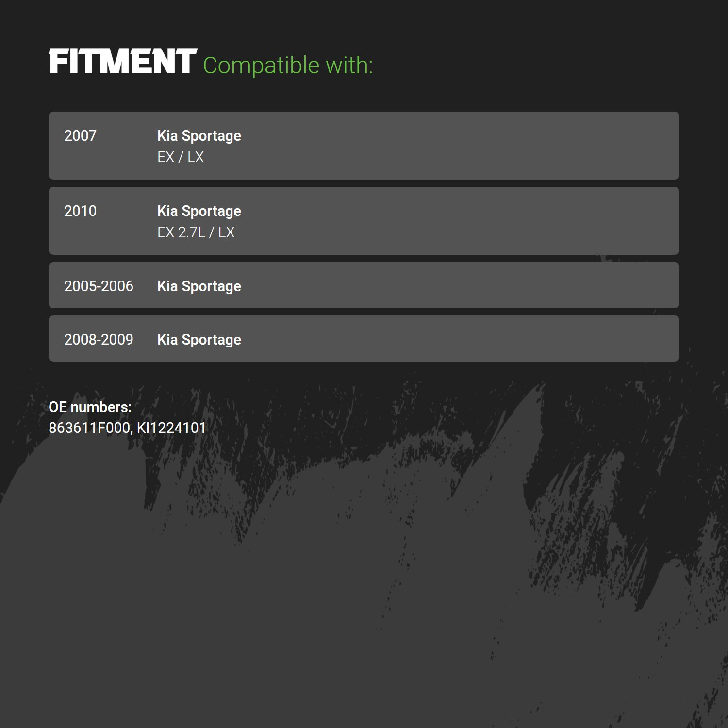
Task: Click the 'EX 2.7L / LX' trim text
Action: 196,232
